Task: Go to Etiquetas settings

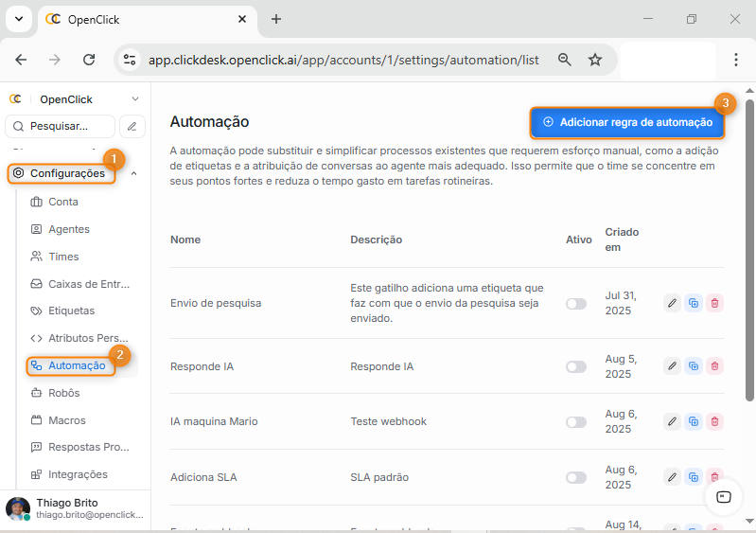Action: pos(71,311)
